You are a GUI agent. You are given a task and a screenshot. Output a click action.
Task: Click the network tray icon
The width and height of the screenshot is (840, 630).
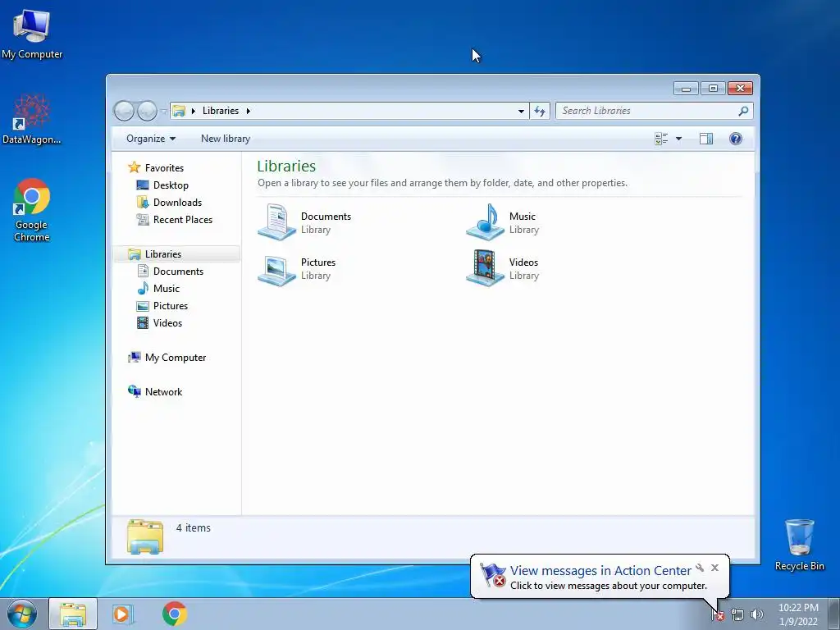737,614
